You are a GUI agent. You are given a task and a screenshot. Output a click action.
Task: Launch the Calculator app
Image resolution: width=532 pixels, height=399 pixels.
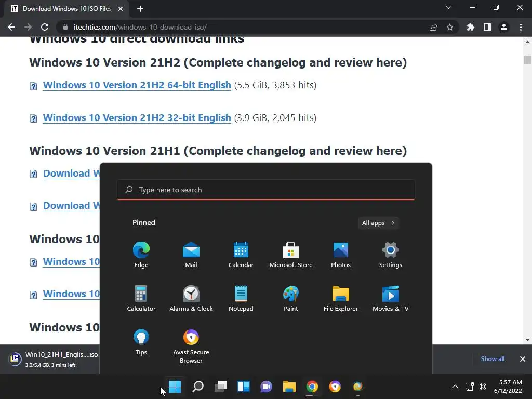click(141, 299)
